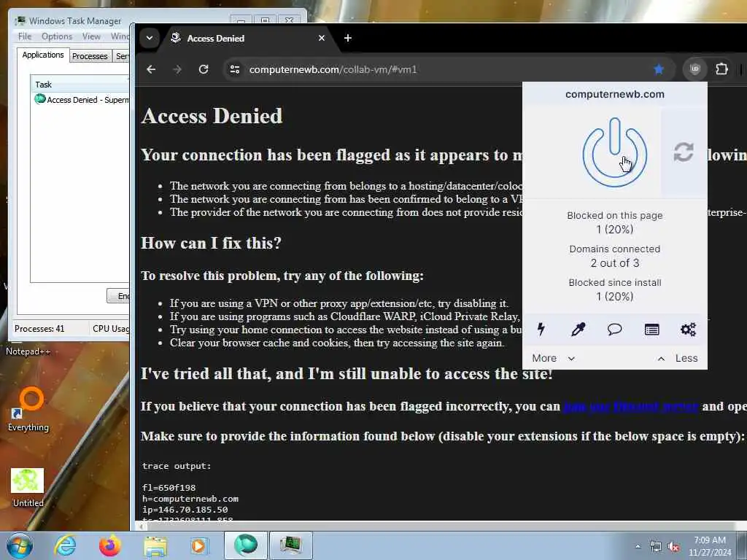The image size is (747, 560).
Task: Expand the More option in uBlock popup
Action: pos(554,358)
